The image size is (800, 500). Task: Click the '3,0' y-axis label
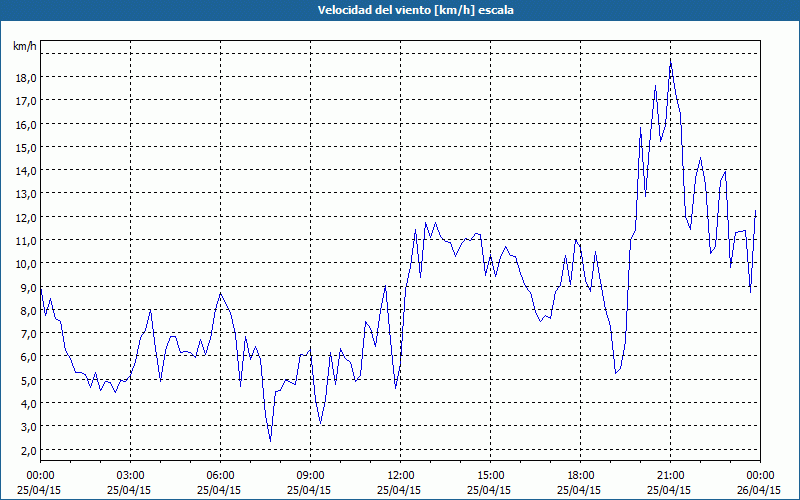pos(29,427)
